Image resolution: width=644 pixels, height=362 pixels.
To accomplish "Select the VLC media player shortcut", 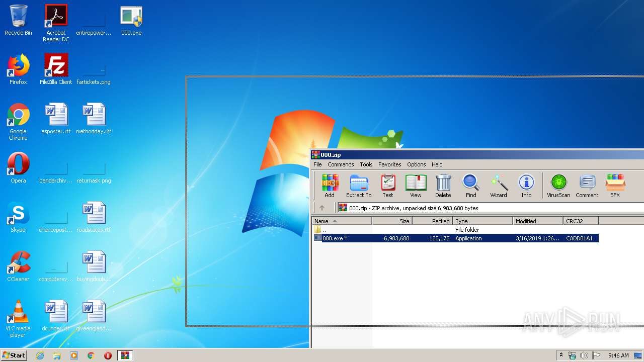I will point(18,319).
